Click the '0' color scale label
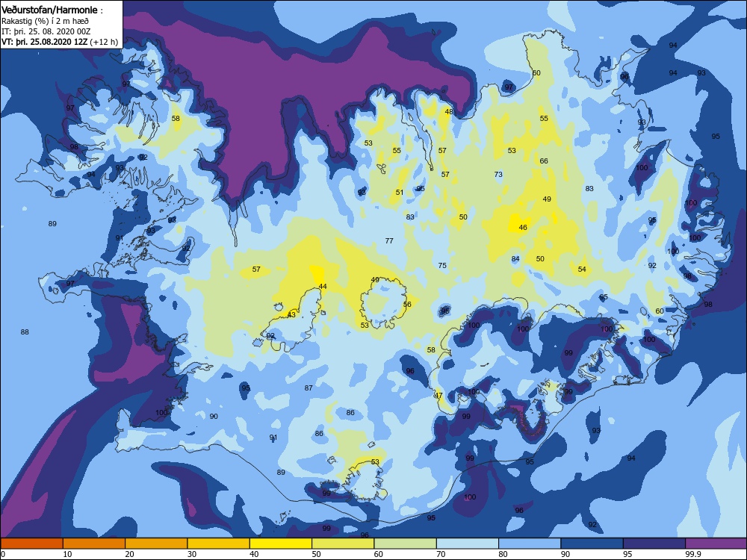Screen dimensions: 747x560 pyautogui.click(x=3, y=554)
